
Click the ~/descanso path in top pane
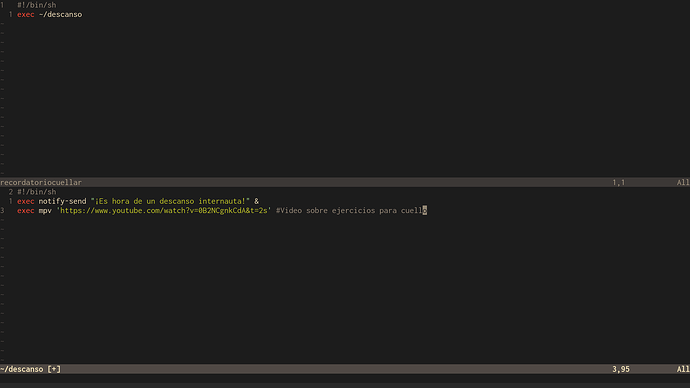(60, 15)
